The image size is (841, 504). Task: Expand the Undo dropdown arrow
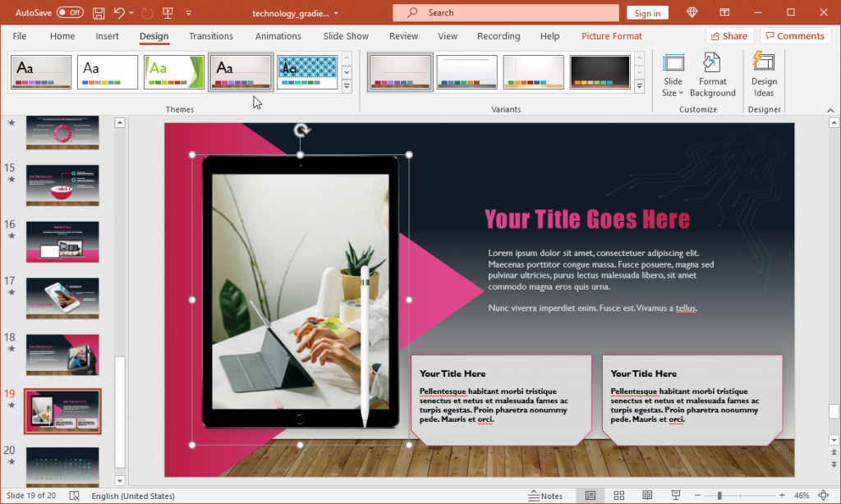click(x=131, y=12)
